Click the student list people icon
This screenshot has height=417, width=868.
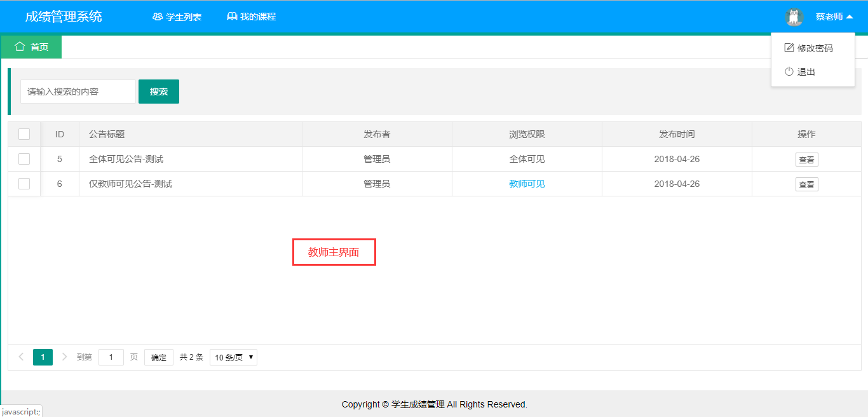(x=158, y=17)
